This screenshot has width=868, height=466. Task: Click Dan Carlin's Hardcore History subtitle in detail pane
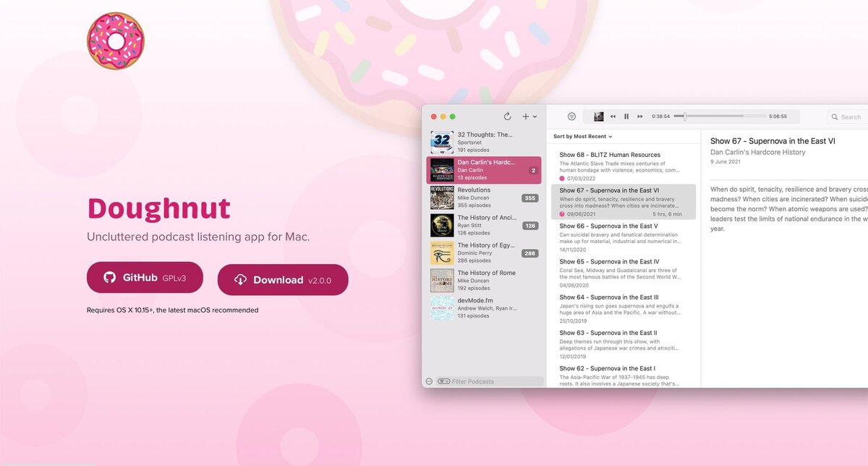point(757,153)
